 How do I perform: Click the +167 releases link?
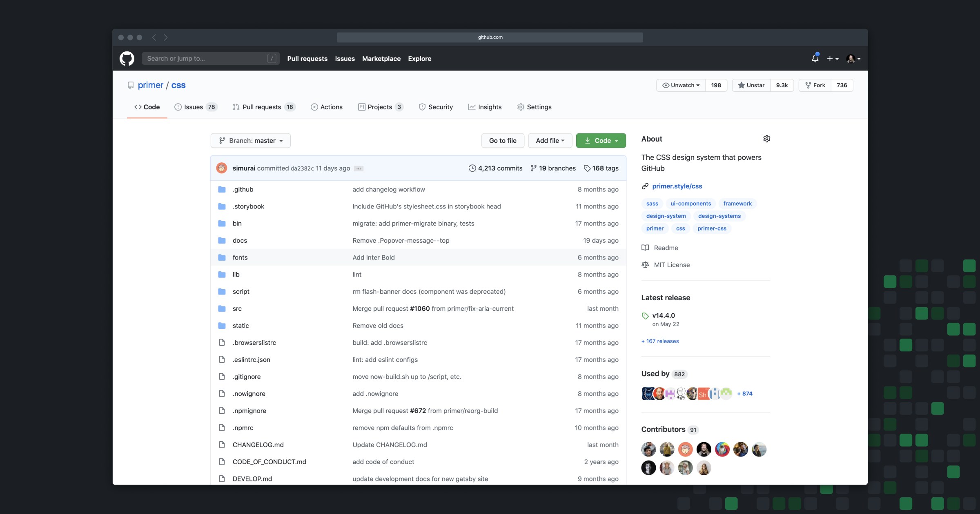pyautogui.click(x=660, y=341)
